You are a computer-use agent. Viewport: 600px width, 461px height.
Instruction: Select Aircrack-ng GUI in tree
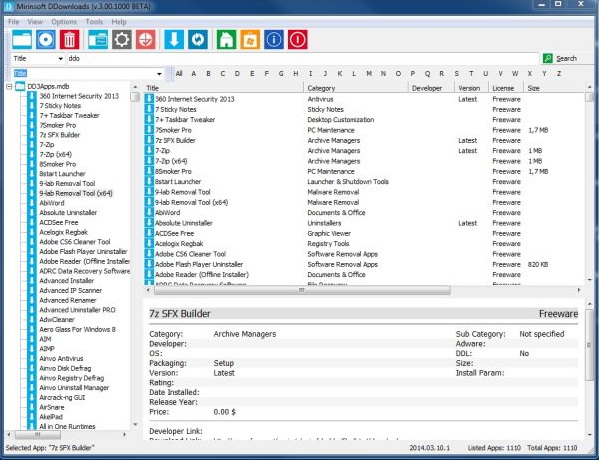coord(62,397)
